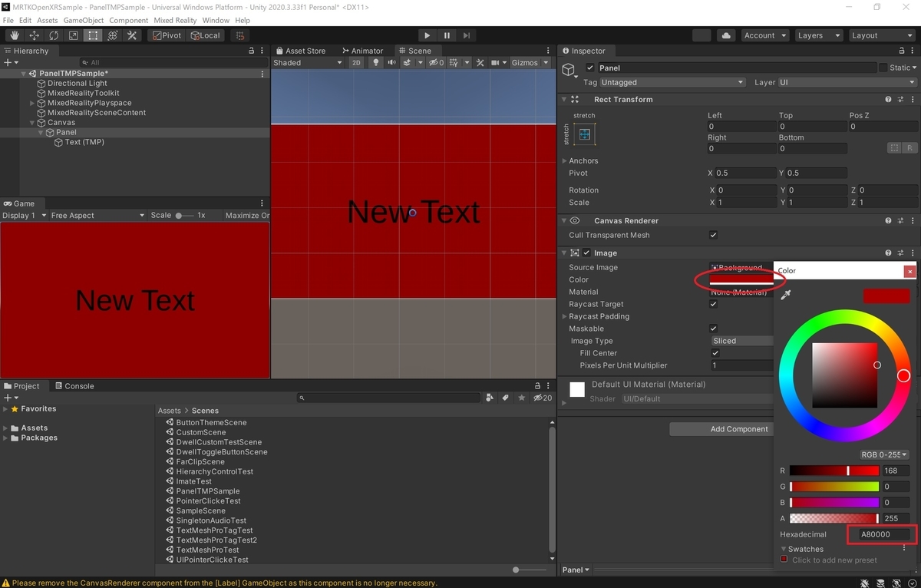The width and height of the screenshot is (921, 588).
Task: Open the Layers dropdown
Action: click(x=818, y=35)
